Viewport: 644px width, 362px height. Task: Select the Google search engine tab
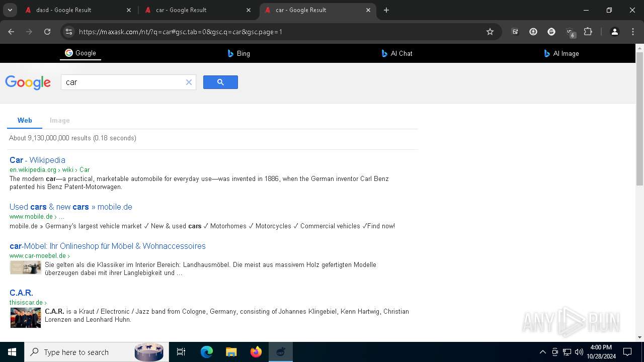[x=80, y=53]
